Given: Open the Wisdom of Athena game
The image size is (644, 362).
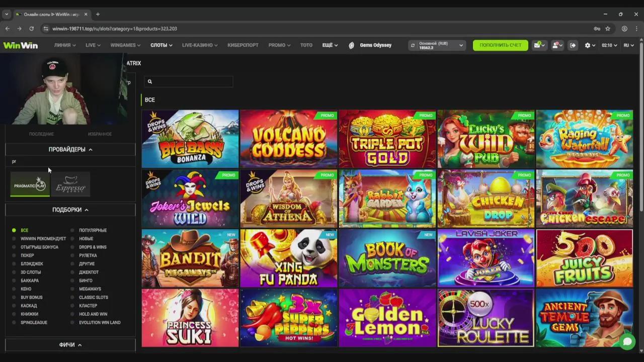Looking at the screenshot, I should pos(289,199).
